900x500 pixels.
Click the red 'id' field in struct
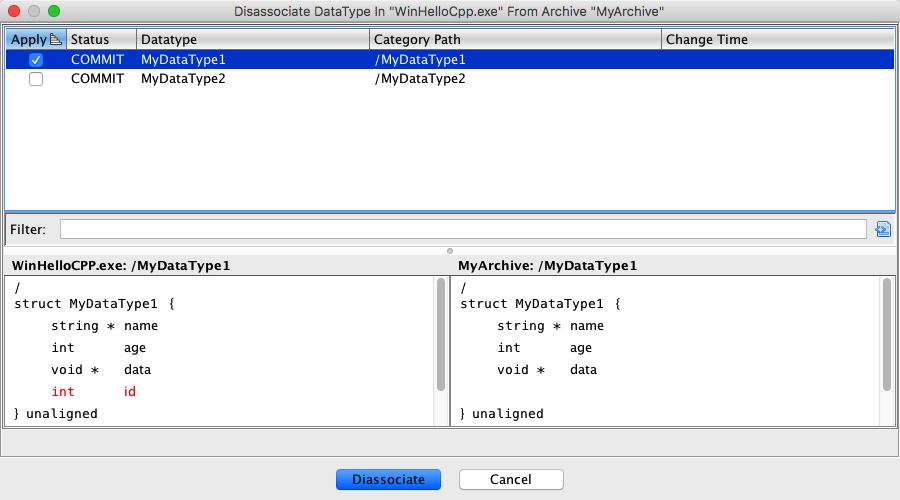[x=130, y=392]
